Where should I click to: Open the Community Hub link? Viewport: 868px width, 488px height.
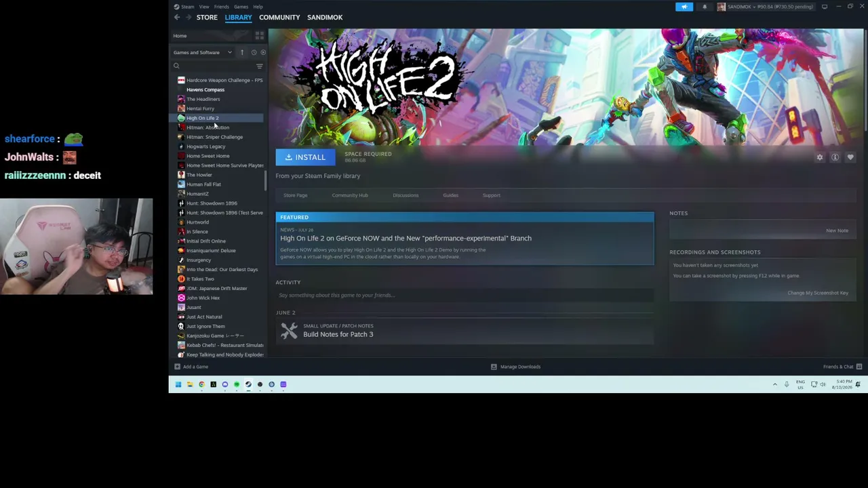click(x=350, y=195)
